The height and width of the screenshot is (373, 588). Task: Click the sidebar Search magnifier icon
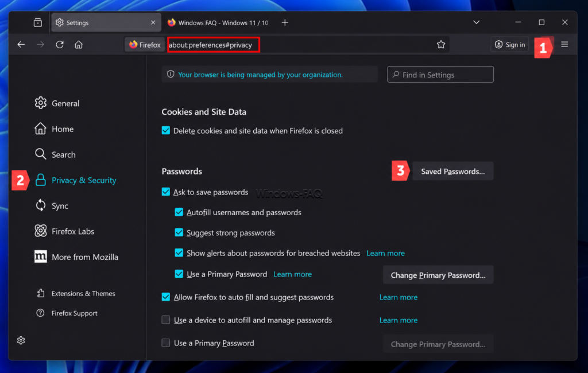pyautogui.click(x=41, y=154)
